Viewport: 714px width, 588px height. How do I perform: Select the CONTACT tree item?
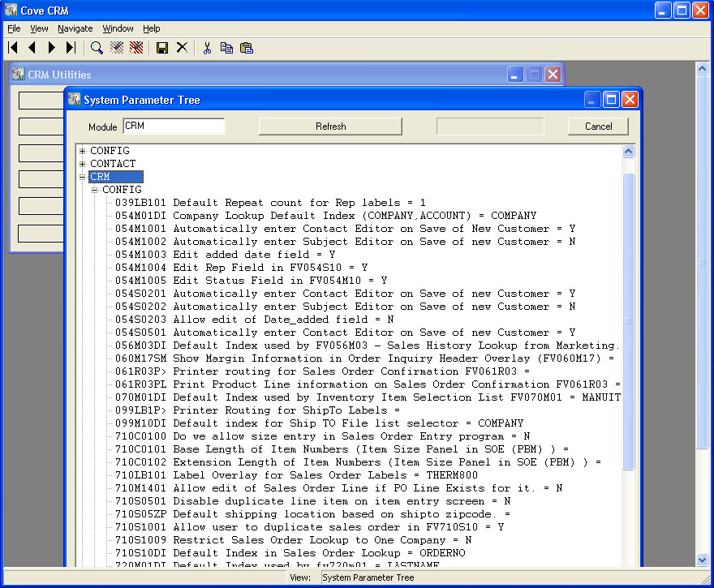tap(113, 163)
